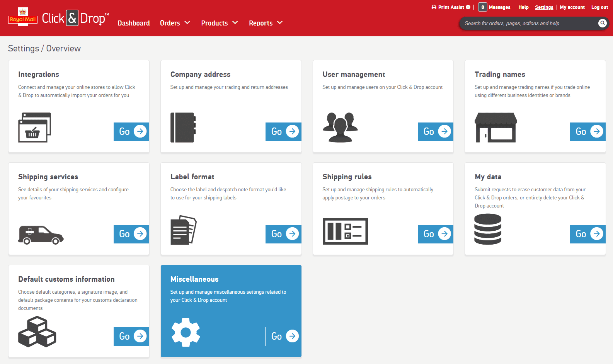
Task: Open User management with its Go button
Action: 436,132
